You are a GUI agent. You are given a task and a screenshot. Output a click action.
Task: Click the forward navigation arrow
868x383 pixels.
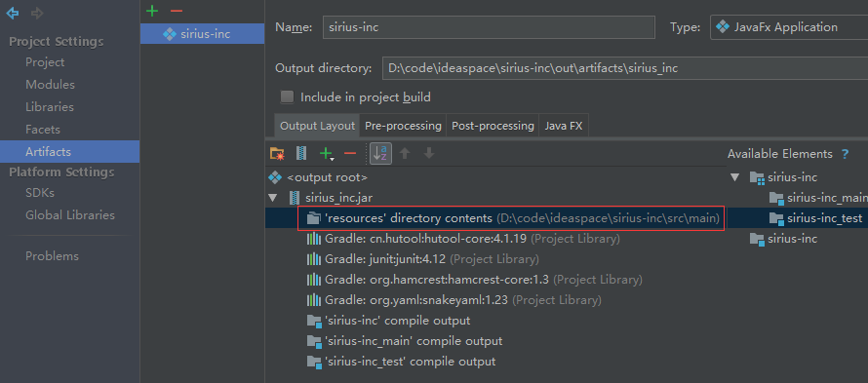point(37,14)
